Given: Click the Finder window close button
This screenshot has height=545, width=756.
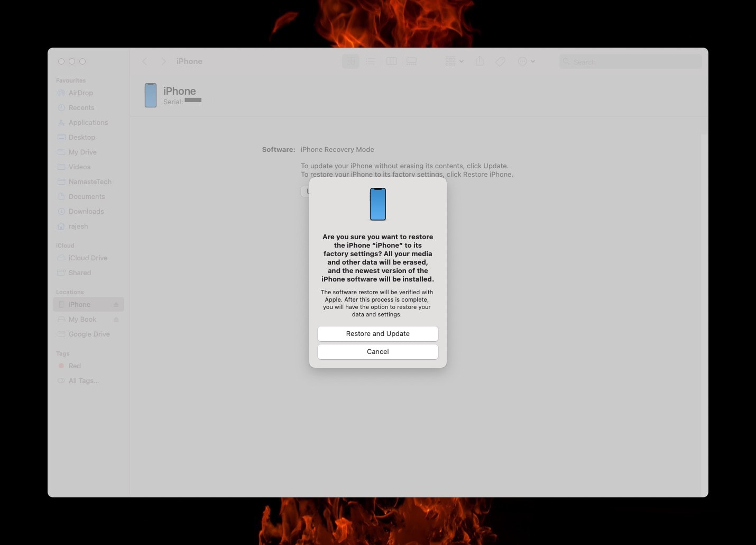Looking at the screenshot, I should click(x=61, y=61).
